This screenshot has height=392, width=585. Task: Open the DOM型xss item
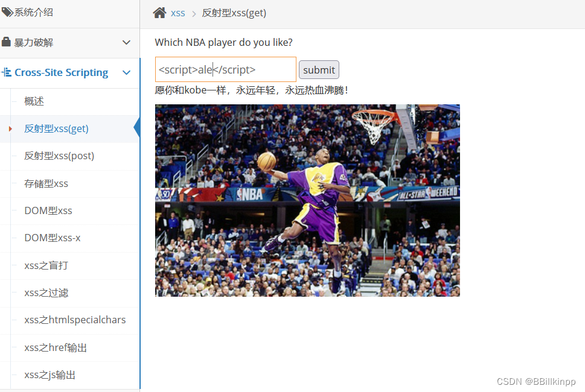tap(48, 210)
